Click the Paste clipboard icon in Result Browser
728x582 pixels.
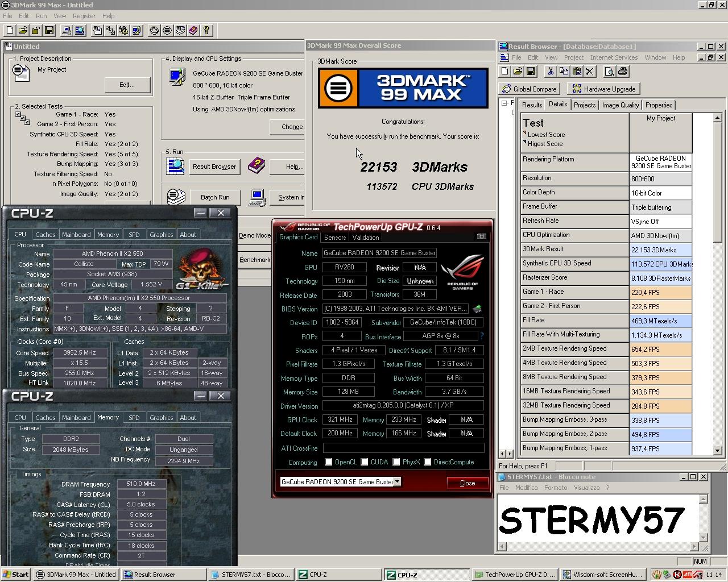(576, 71)
